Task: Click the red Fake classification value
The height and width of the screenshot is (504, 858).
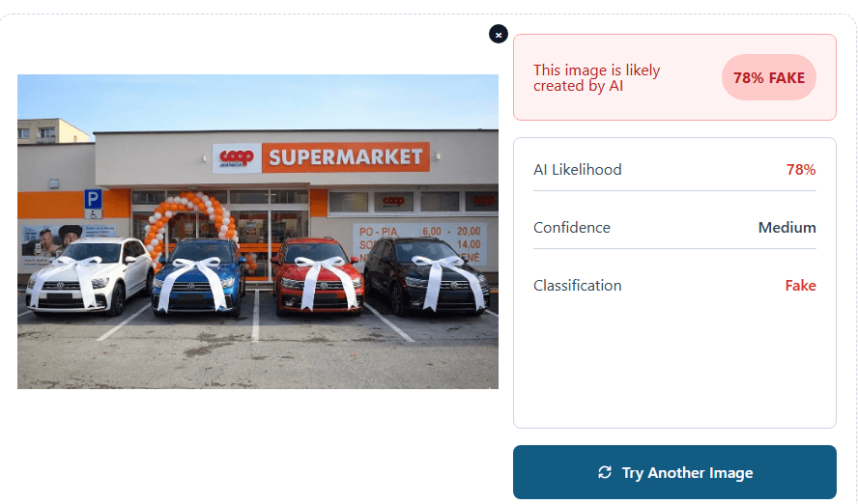Action: click(800, 286)
